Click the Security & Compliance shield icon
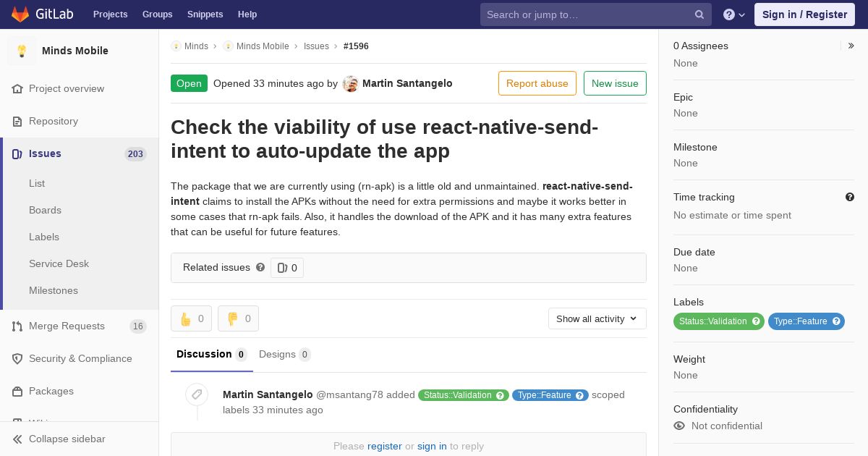This screenshot has width=868, height=456. click(17, 358)
